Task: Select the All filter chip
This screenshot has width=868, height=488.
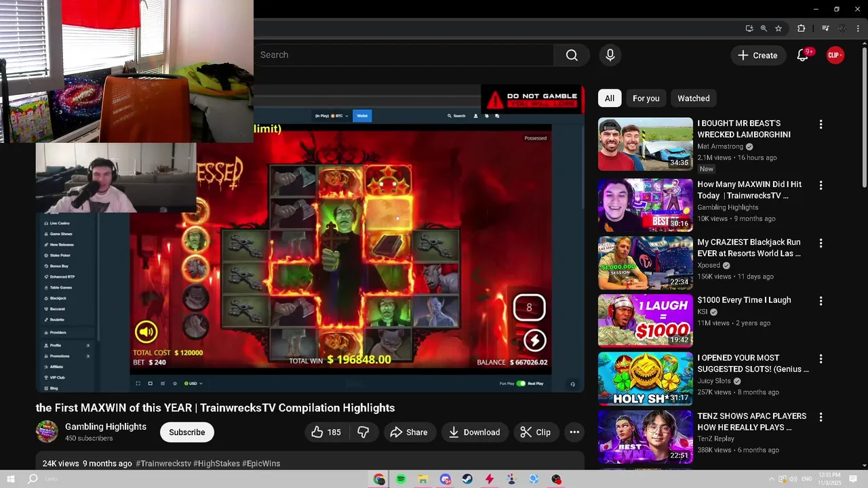Action: pyautogui.click(x=610, y=98)
